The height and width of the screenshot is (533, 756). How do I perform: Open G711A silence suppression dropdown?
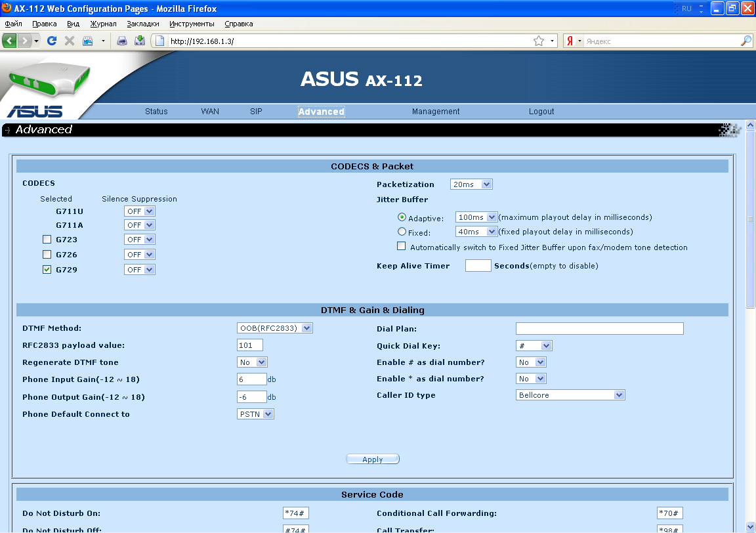(139, 224)
